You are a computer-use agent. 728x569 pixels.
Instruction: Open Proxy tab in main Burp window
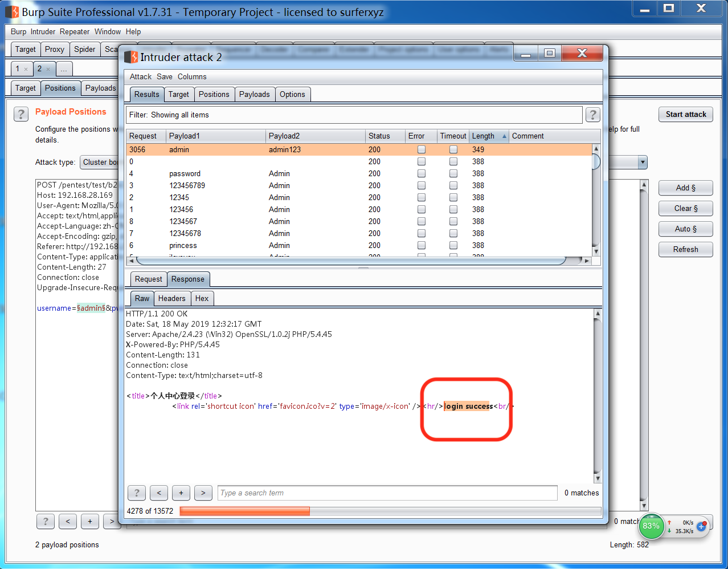click(x=55, y=49)
